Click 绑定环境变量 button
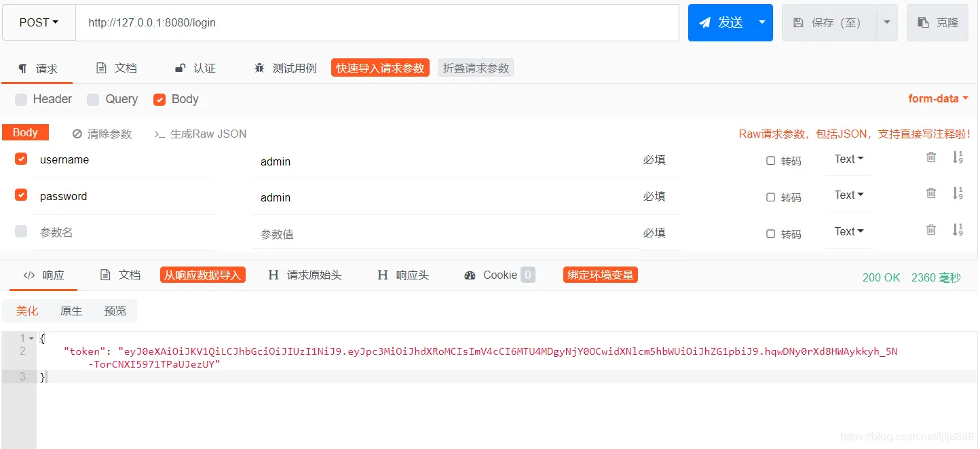980x449 pixels. (x=601, y=275)
